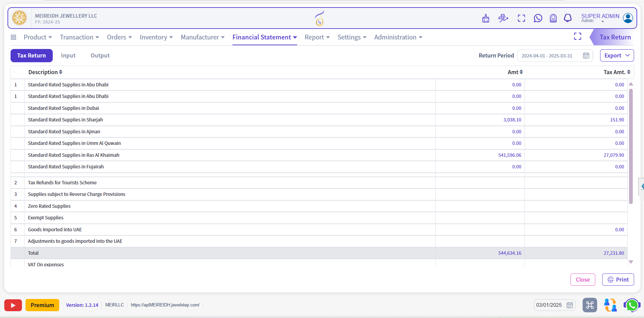Sort by Amt column arrows
This screenshot has width=644, height=318.
coord(521,72)
